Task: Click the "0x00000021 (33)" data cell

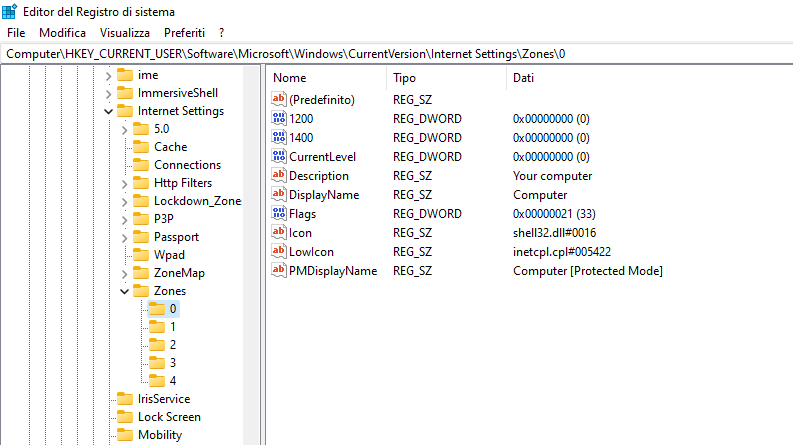Action: pos(554,214)
